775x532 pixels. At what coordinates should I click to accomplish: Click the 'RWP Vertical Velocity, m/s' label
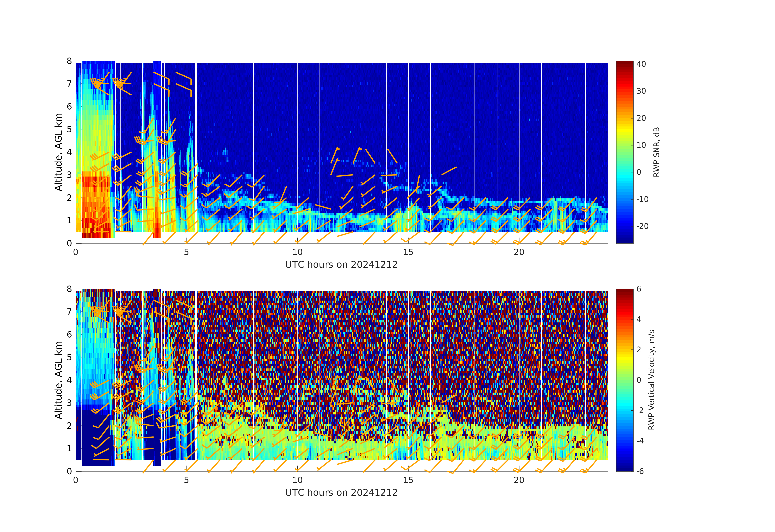coord(651,380)
